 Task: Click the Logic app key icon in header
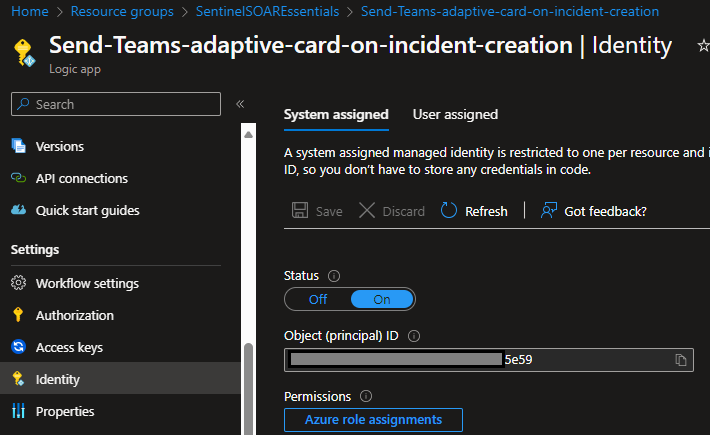(24, 53)
